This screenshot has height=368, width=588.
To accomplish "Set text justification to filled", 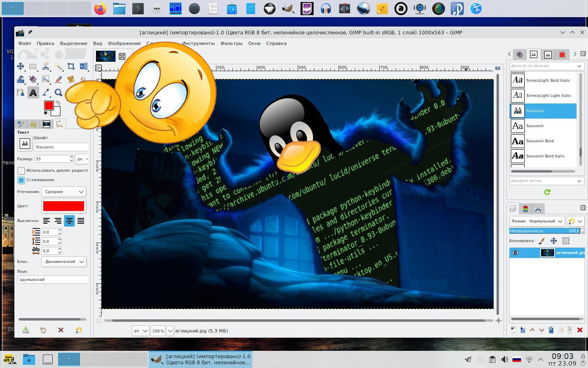I will [81, 221].
